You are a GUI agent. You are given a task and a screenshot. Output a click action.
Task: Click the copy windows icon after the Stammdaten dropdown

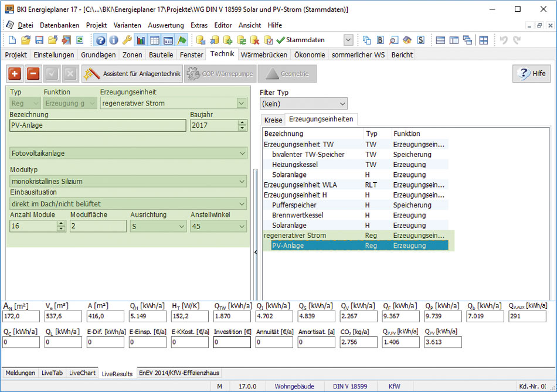pyautogui.click(x=366, y=40)
